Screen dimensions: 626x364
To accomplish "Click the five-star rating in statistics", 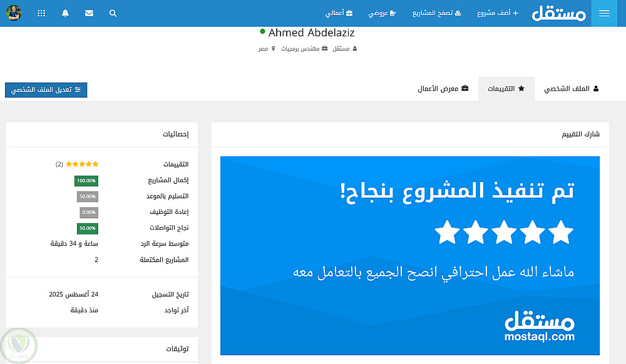I will (x=82, y=164).
